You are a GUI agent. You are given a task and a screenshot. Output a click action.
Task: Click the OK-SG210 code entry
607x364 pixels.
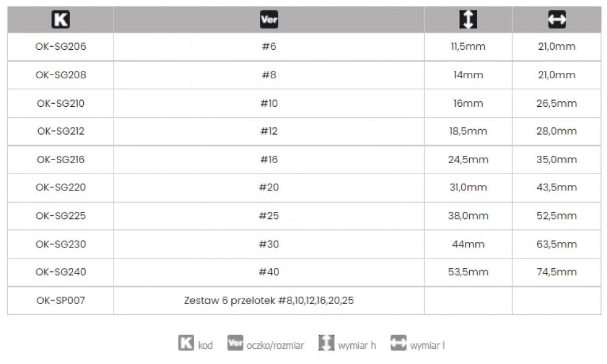pyautogui.click(x=61, y=103)
